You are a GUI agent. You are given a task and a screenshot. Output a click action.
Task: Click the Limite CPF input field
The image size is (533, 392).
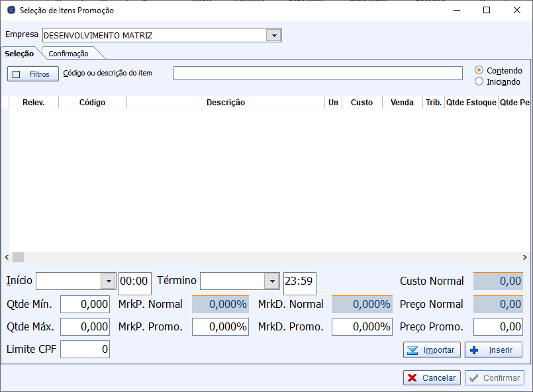point(85,350)
